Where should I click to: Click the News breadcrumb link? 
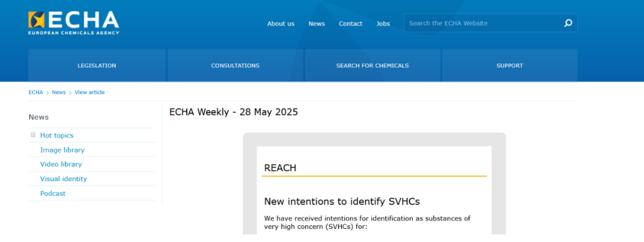tap(58, 92)
